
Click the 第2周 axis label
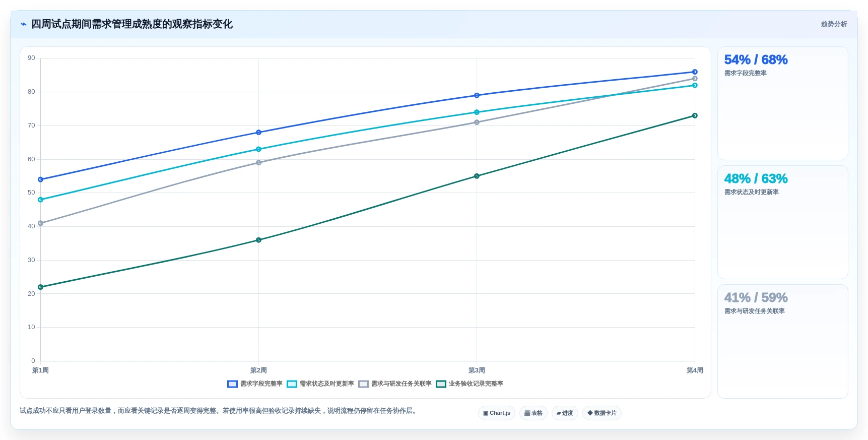(258, 370)
